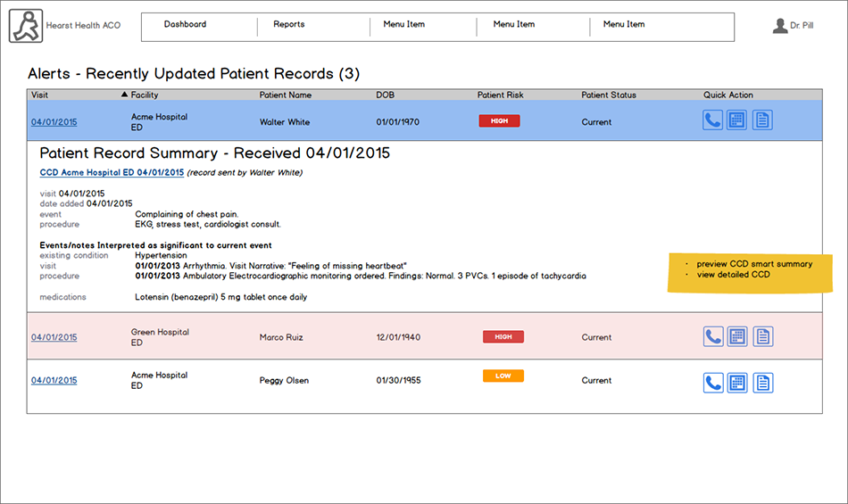
Task: Open Marco Ruiz's 04/01/2015 visit link
Action: click(x=54, y=337)
